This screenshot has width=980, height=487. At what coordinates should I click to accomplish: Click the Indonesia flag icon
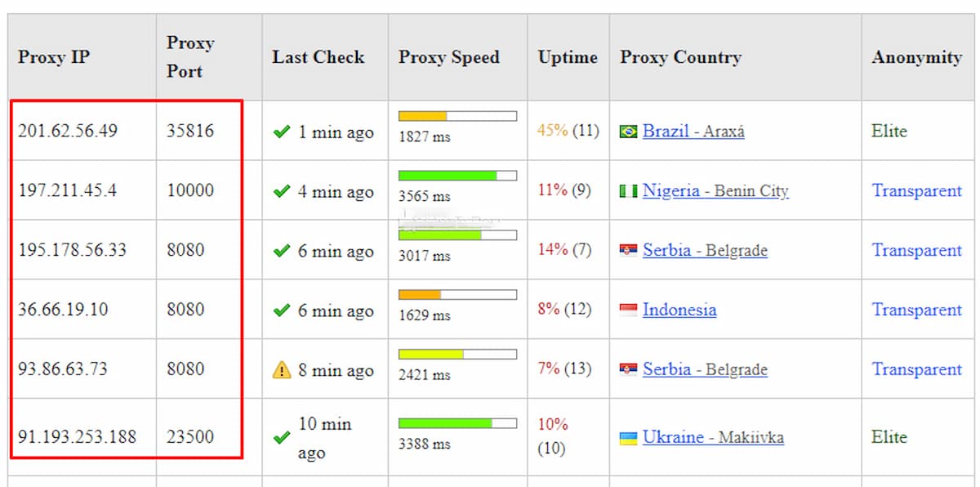pos(628,311)
